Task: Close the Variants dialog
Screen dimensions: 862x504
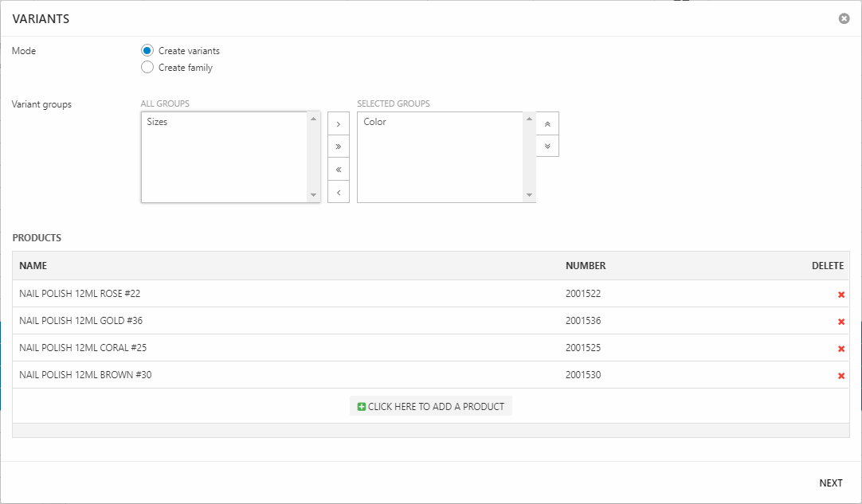Action: point(844,18)
